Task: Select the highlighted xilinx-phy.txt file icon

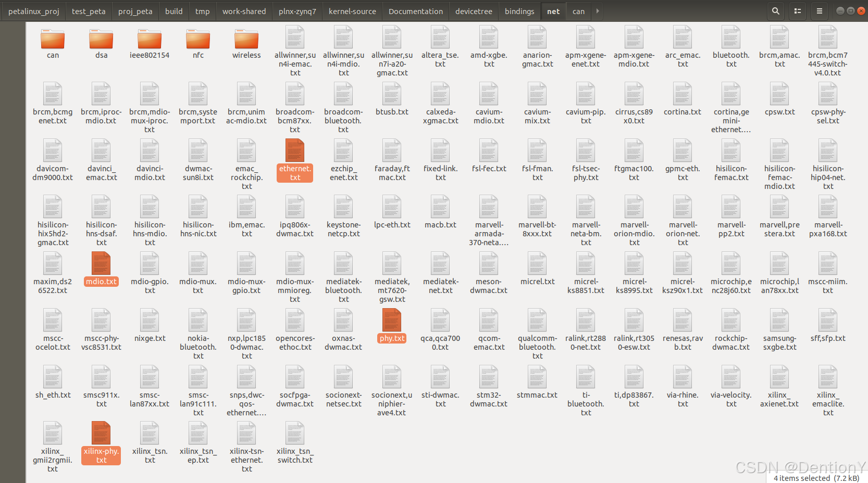Action: click(101, 433)
